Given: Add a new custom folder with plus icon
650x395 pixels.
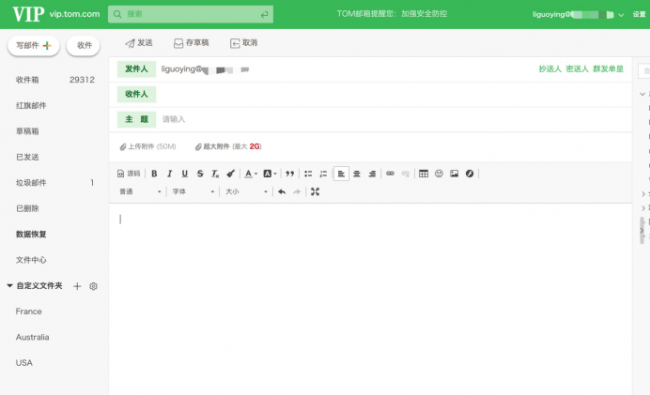Looking at the screenshot, I should [x=77, y=286].
